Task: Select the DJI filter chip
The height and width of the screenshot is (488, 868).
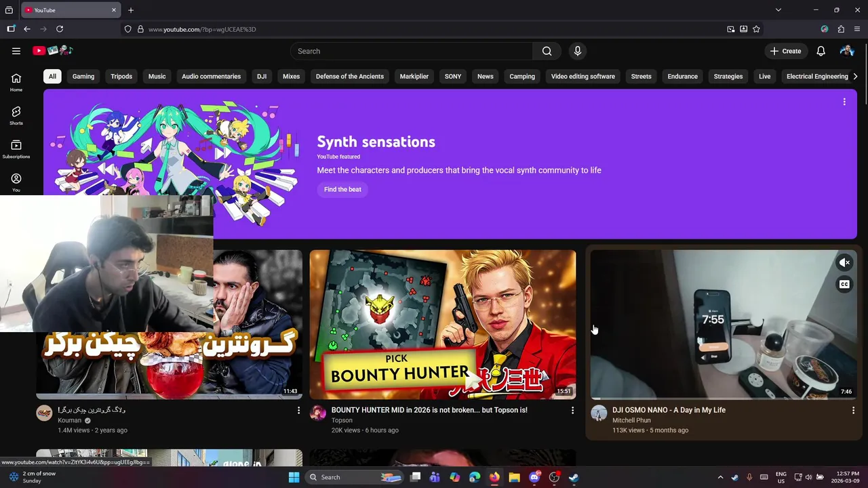Action: [262, 77]
